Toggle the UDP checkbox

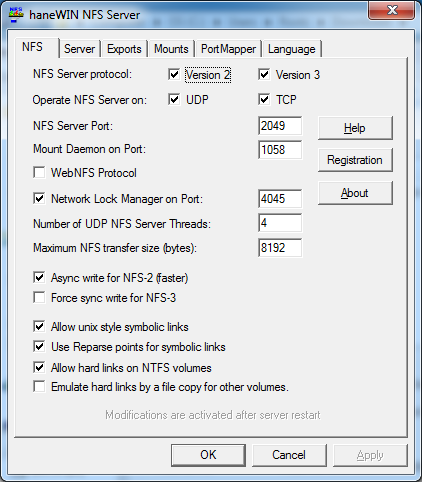[174, 99]
